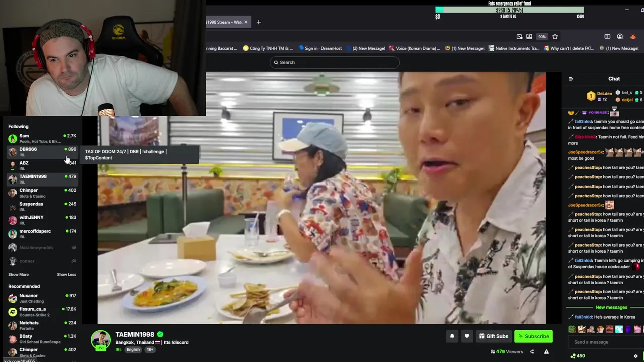Screen dimensions: 644x362
Task: Click the TAEMIN1998 streamer avatar with LIVE badge
Action: [x=100, y=340]
